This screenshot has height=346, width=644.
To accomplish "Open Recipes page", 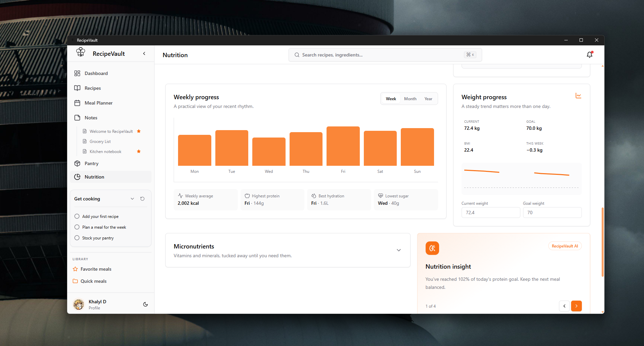I will tap(111, 88).
